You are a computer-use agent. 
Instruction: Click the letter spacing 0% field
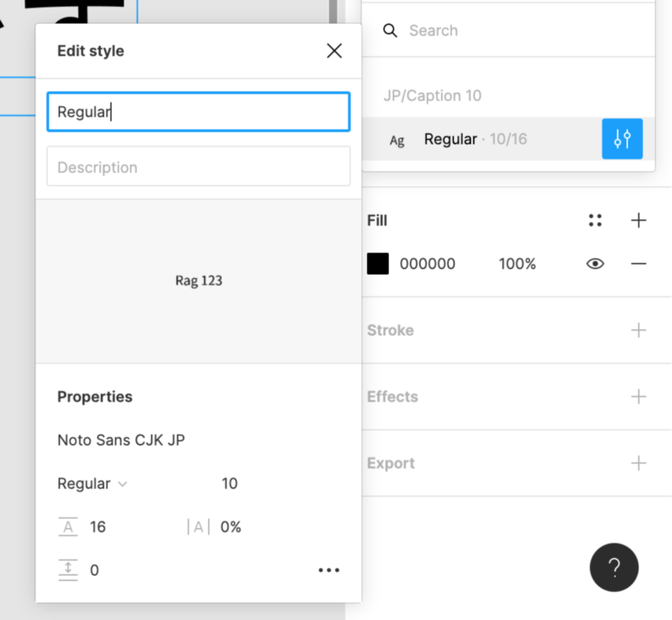231,528
